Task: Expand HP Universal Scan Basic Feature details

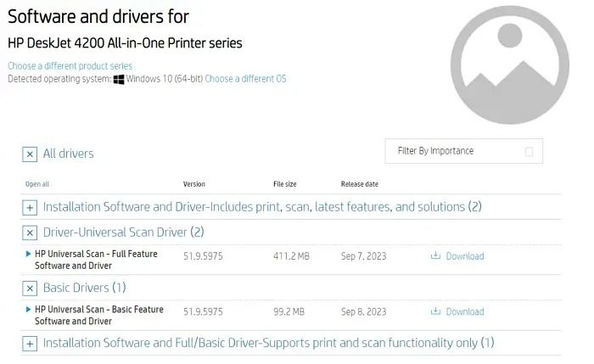Action: coord(29,310)
